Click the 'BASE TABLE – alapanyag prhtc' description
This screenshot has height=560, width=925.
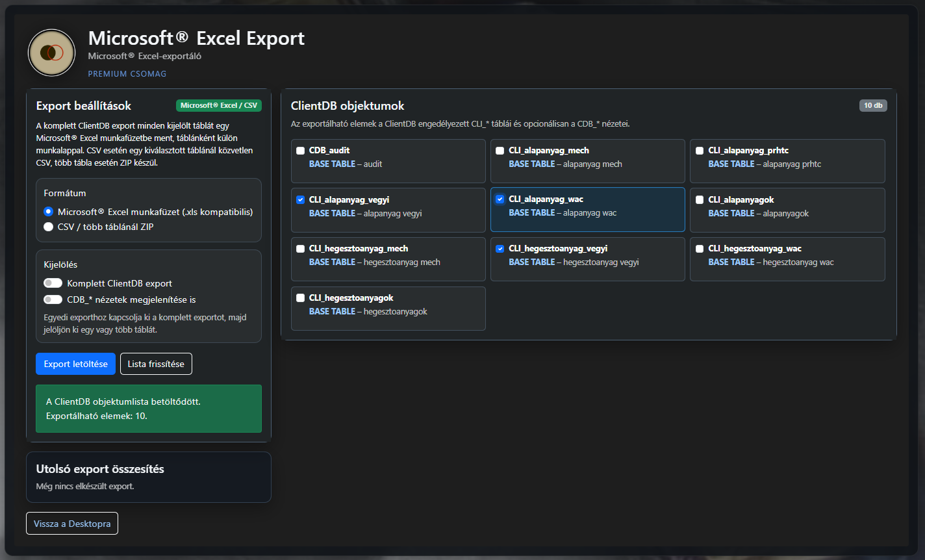coord(765,164)
